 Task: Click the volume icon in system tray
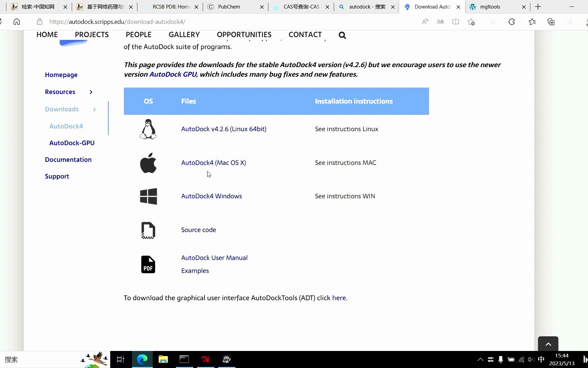point(531,359)
